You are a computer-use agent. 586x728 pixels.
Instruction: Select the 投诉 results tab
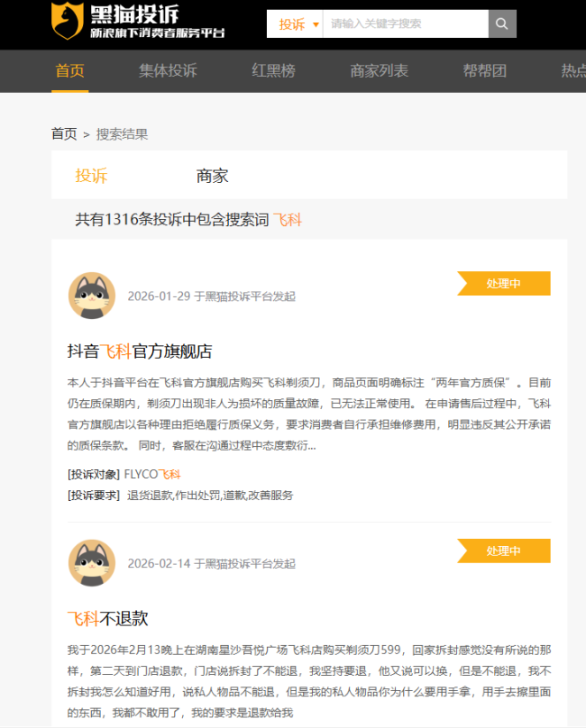(91, 176)
